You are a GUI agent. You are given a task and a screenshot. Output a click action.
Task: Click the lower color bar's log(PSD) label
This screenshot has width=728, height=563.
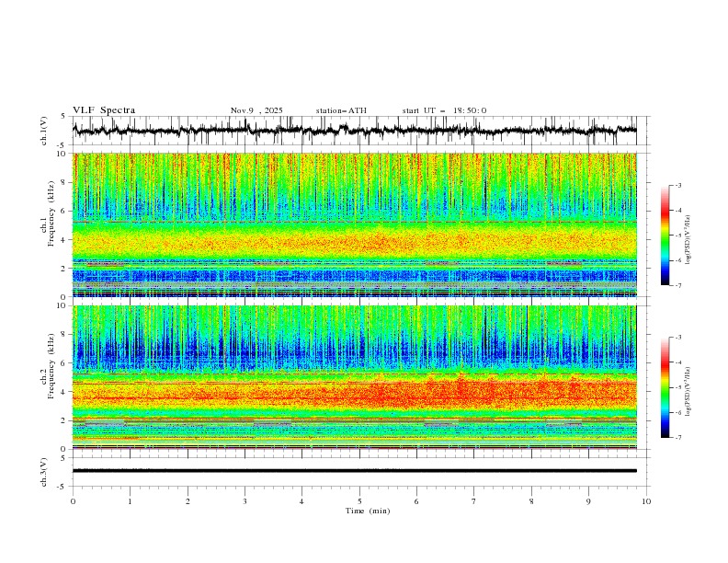(x=688, y=392)
